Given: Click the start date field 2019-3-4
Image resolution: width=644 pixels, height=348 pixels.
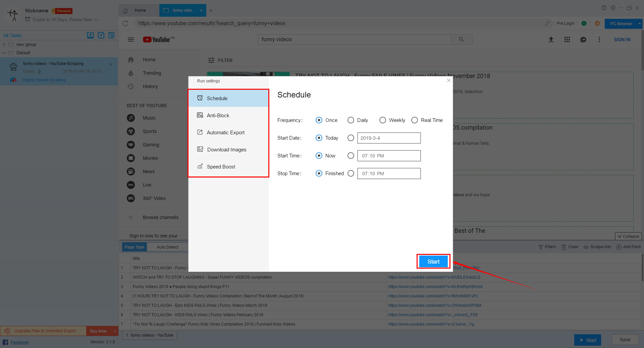Looking at the screenshot, I should [x=389, y=138].
